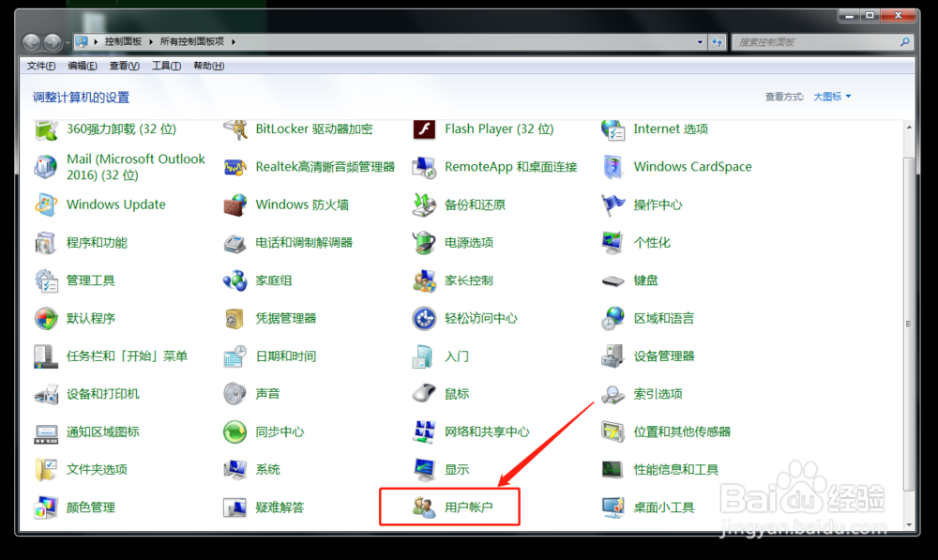Click the Forward navigation button
Screen dimensions: 938x560
53,42
